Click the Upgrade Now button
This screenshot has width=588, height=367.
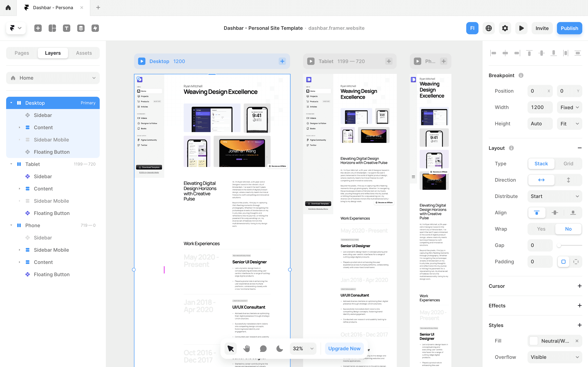(344, 348)
